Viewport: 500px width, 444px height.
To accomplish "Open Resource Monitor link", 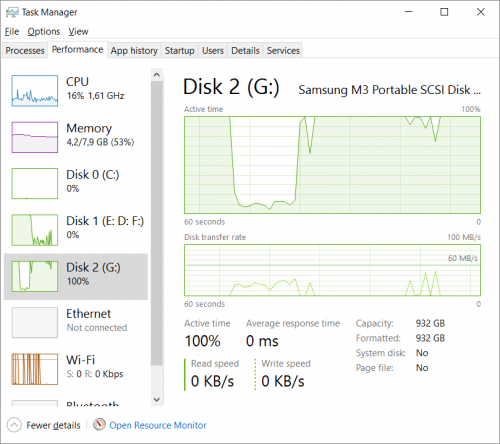I will [x=158, y=425].
